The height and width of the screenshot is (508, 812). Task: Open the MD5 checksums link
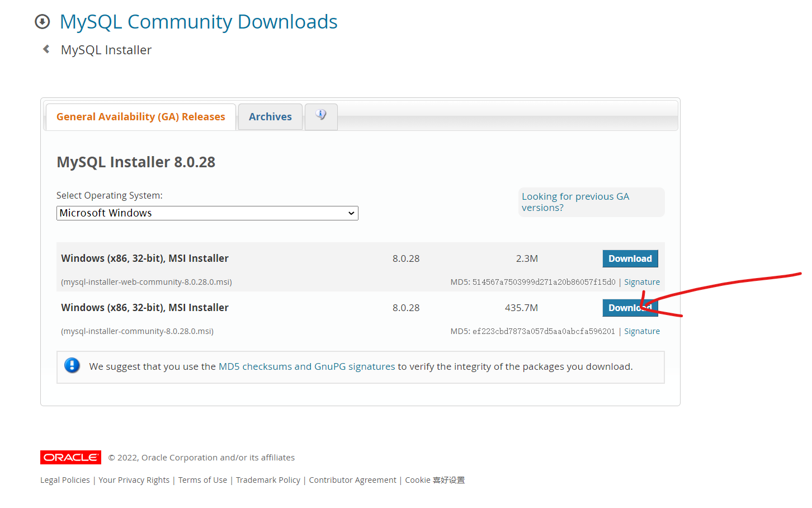tap(251, 366)
